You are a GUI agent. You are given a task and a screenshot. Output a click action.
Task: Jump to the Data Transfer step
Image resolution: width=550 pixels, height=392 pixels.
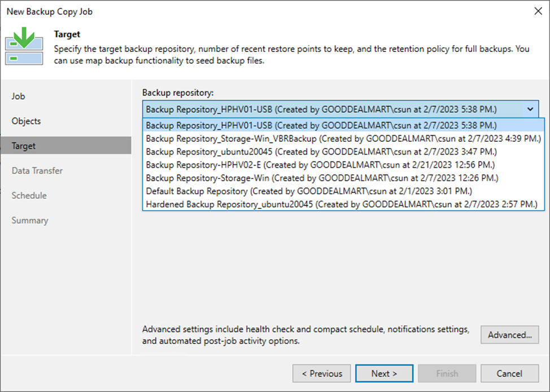pos(37,171)
